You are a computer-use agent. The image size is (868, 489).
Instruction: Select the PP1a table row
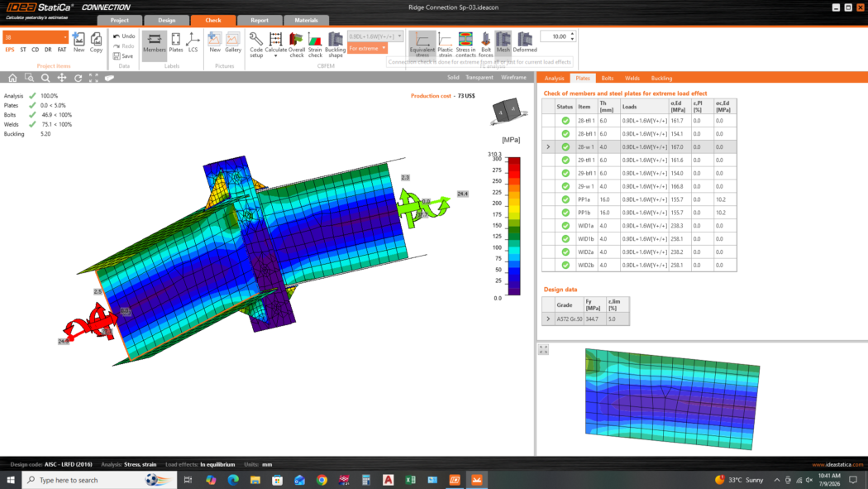[x=639, y=199]
